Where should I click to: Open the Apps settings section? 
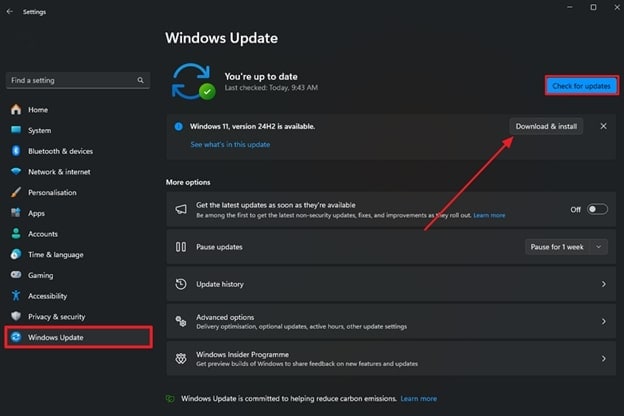(78, 213)
